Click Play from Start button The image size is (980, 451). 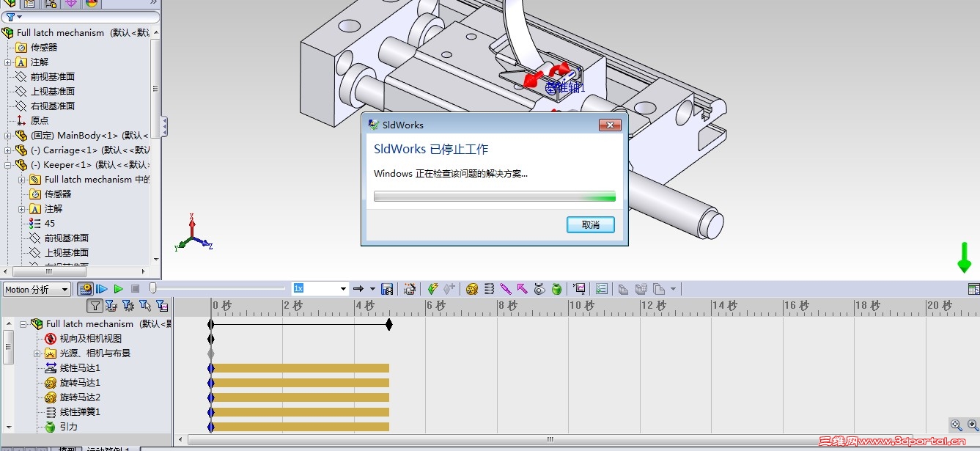click(x=102, y=289)
